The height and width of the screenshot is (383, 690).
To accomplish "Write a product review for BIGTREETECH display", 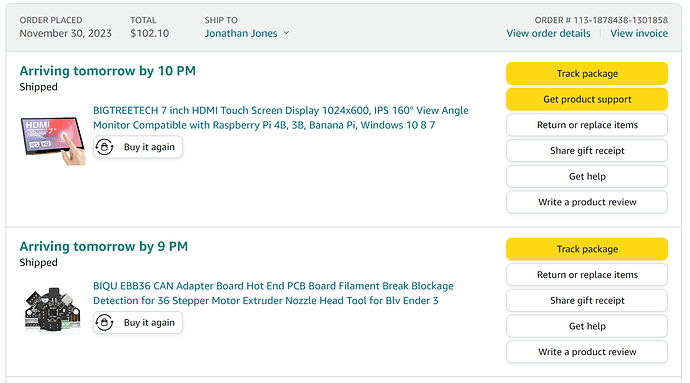I will (x=587, y=202).
